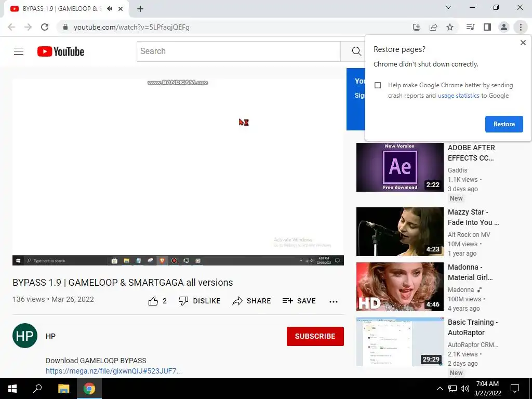Toggle Chrome side panel
This screenshot has width=532, height=399.
487,27
